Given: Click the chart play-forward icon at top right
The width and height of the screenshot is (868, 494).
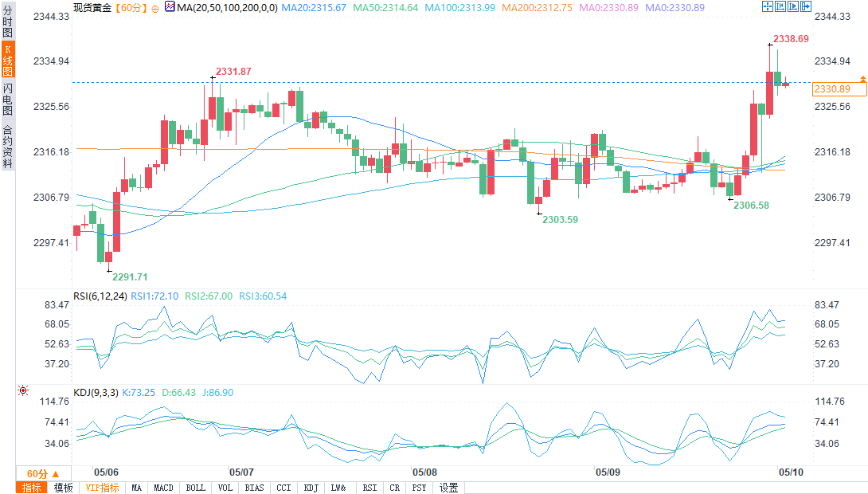Looking at the screenshot, I should pos(792,6).
